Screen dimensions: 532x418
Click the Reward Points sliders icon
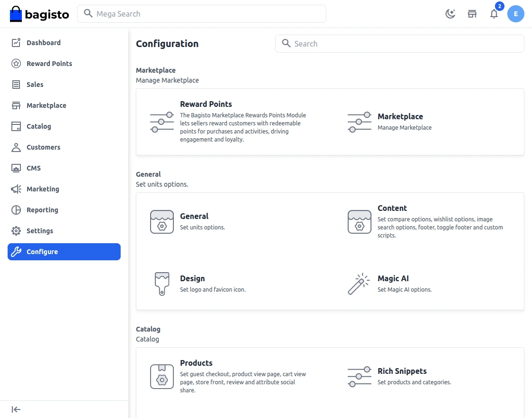(162, 122)
